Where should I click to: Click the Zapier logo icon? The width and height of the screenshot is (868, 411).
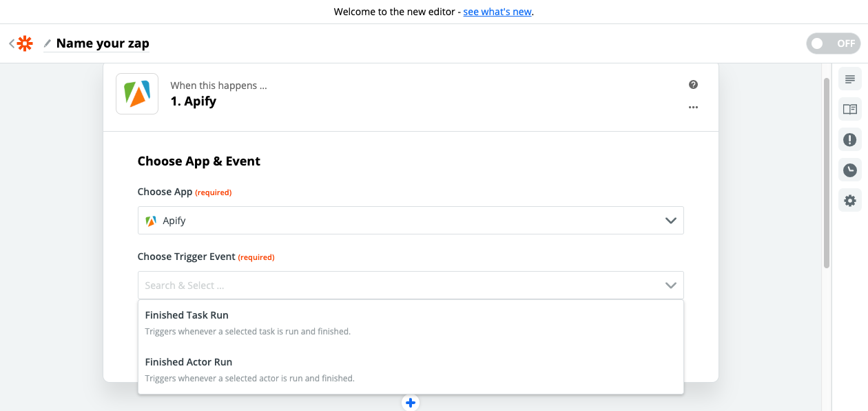(25, 43)
